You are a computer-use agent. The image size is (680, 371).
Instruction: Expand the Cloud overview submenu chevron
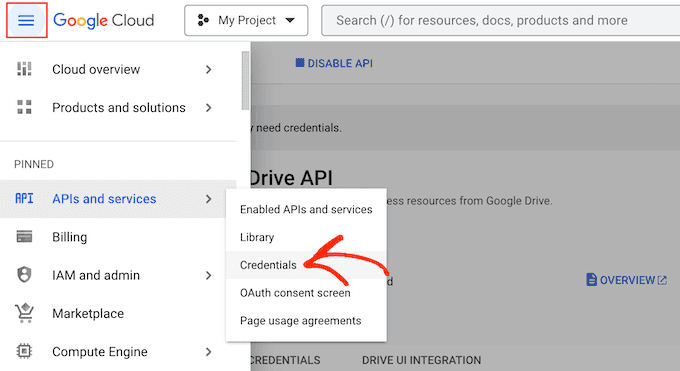[209, 69]
